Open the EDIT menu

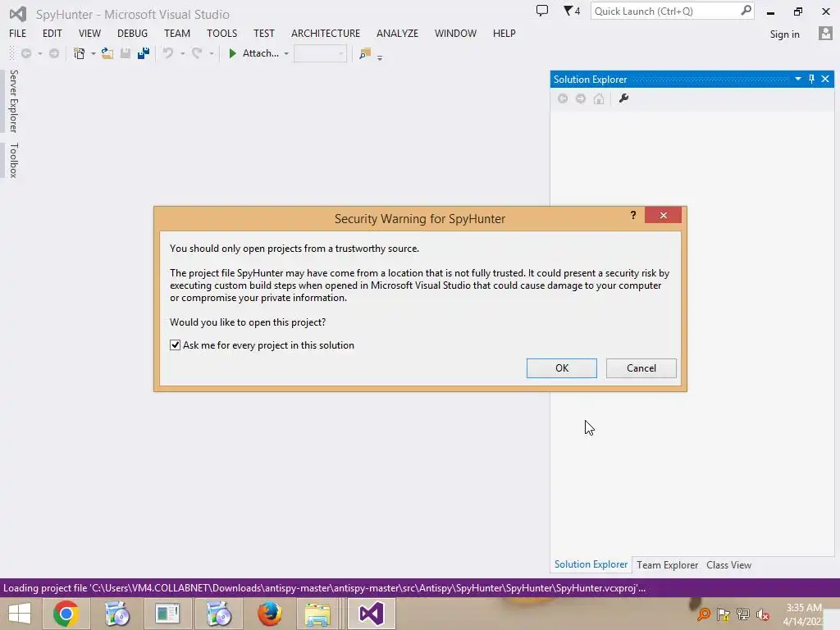pos(52,33)
